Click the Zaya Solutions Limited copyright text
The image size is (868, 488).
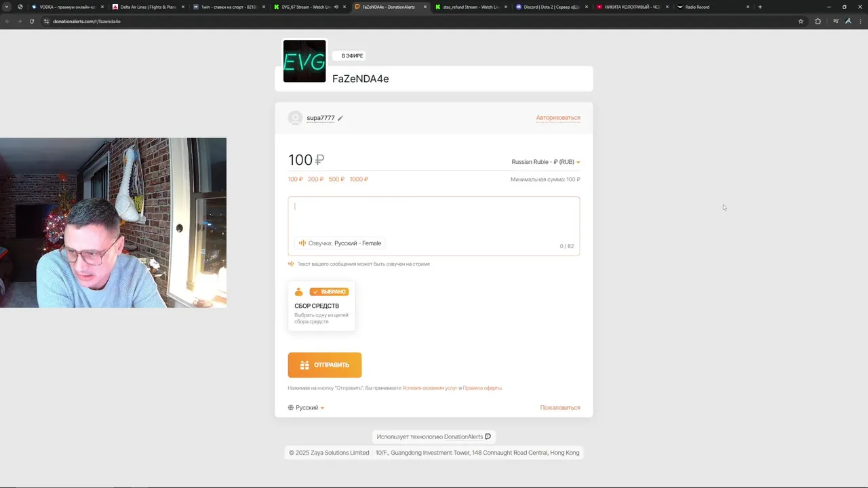point(329,453)
